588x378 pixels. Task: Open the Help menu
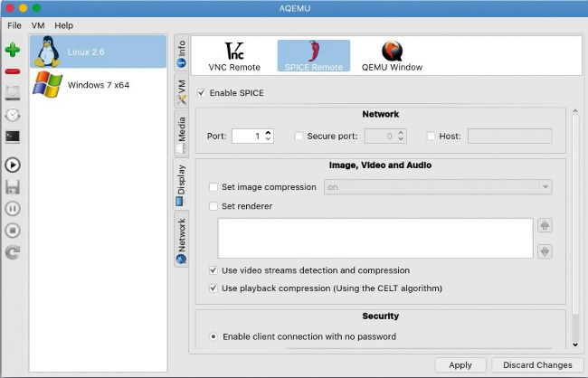point(63,25)
